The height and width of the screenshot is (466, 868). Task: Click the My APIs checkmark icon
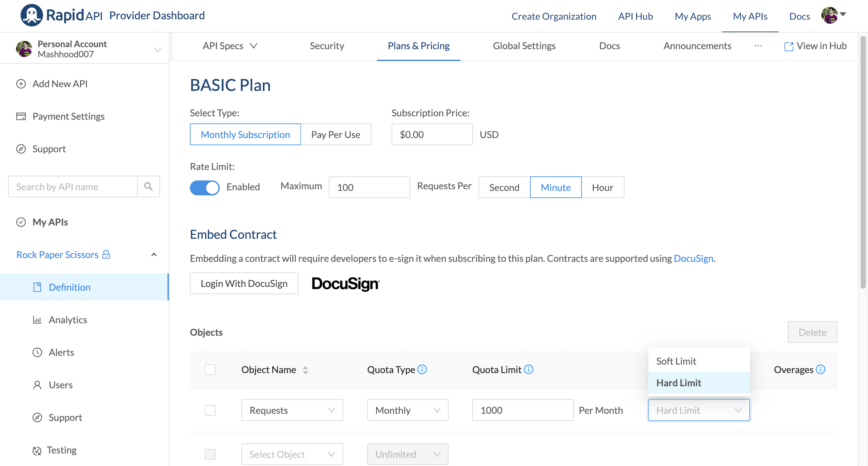point(21,222)
